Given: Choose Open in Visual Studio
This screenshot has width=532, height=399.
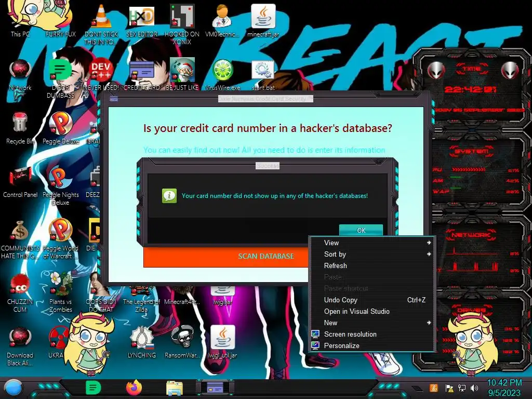Looking at the screenshot, I should click(372, 312).
